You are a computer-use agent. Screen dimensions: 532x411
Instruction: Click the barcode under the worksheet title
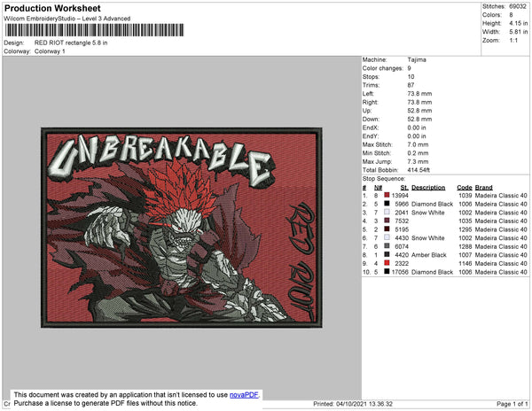click(x=94, y=30)
